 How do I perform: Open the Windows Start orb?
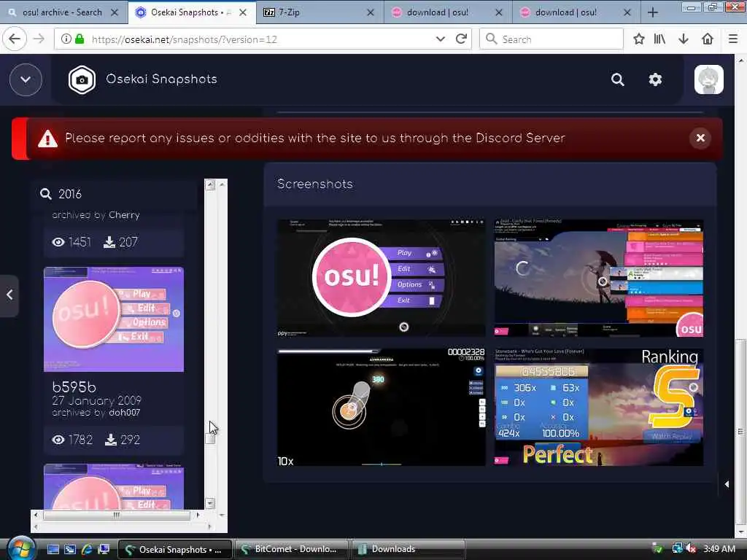20,548
